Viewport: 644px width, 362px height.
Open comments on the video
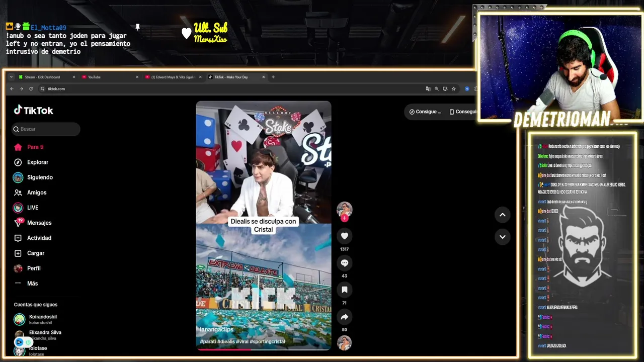(x=344, y=263)
